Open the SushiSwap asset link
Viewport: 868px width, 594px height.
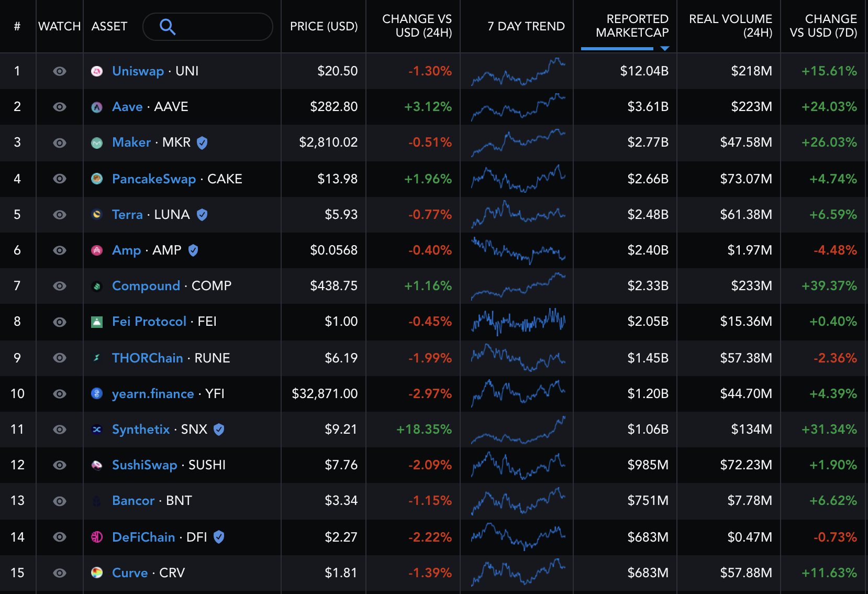(x=144, y=465)
